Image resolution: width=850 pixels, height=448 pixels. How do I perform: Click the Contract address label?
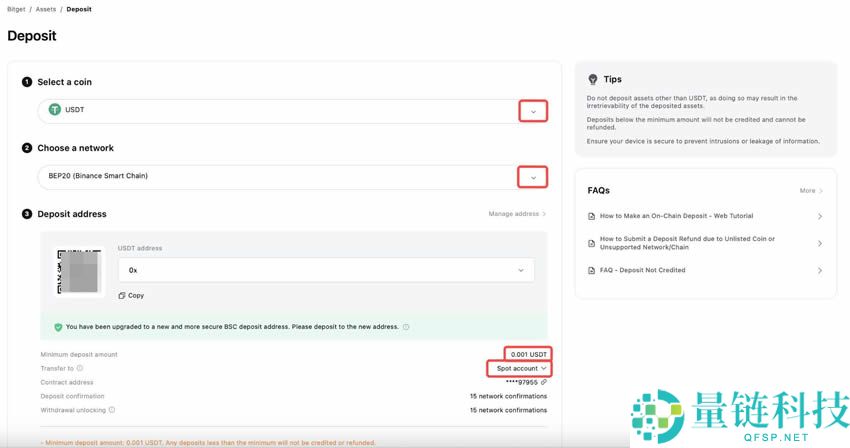(67, 382)
